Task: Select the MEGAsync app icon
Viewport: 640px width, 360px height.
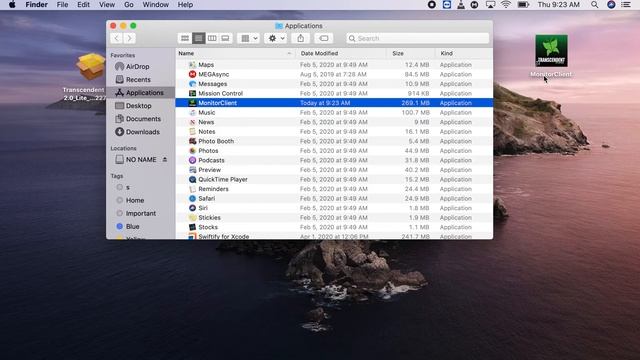Action: point(192,74)
